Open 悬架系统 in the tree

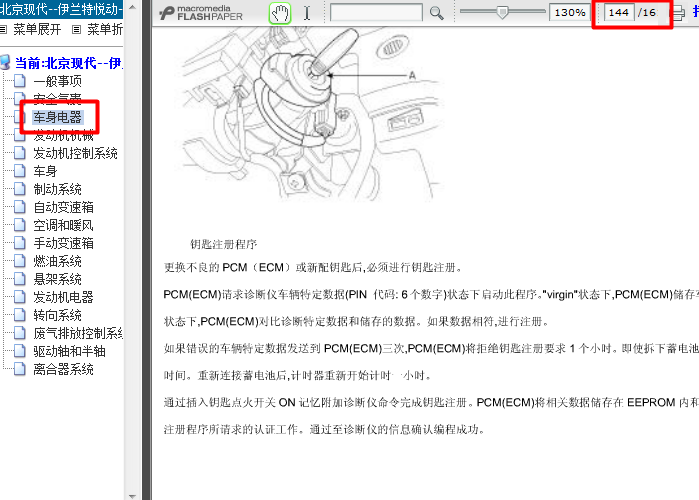(x=58, y=279)
